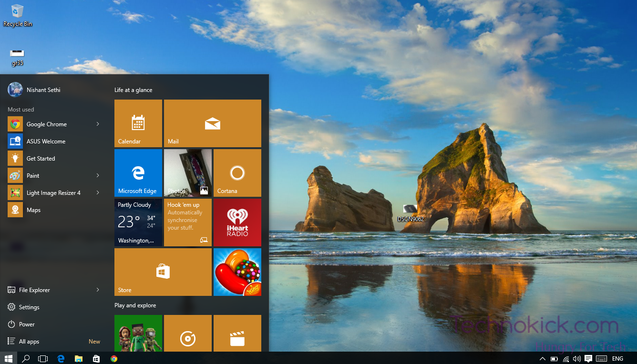Image resolution: width=637 pixels, height=364 pixels.
Task: Open Maps from Most used list
Action: (x=33, y=210)
